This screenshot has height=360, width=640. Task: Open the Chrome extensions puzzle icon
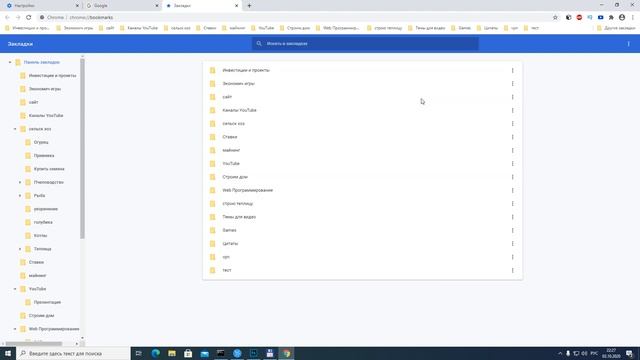click(611, 18)
